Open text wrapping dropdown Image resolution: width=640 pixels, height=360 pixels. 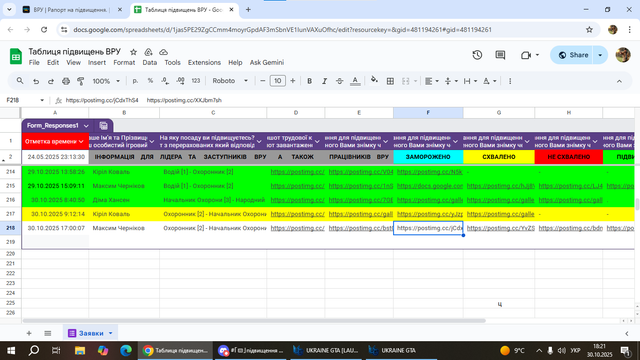470,81
